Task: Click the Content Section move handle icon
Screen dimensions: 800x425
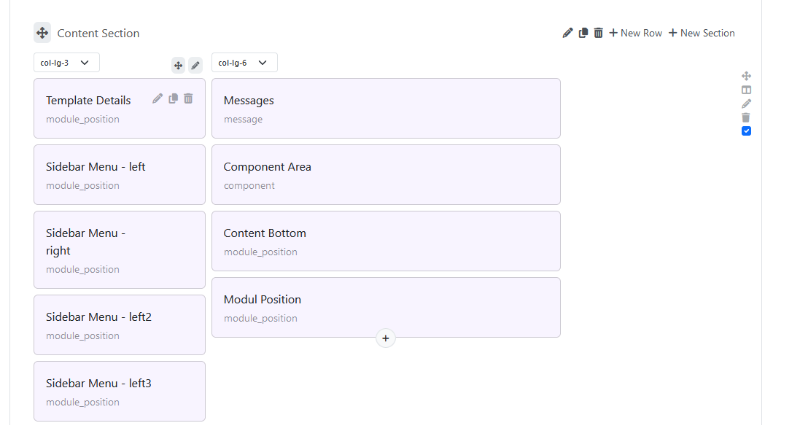Action: 42,33
